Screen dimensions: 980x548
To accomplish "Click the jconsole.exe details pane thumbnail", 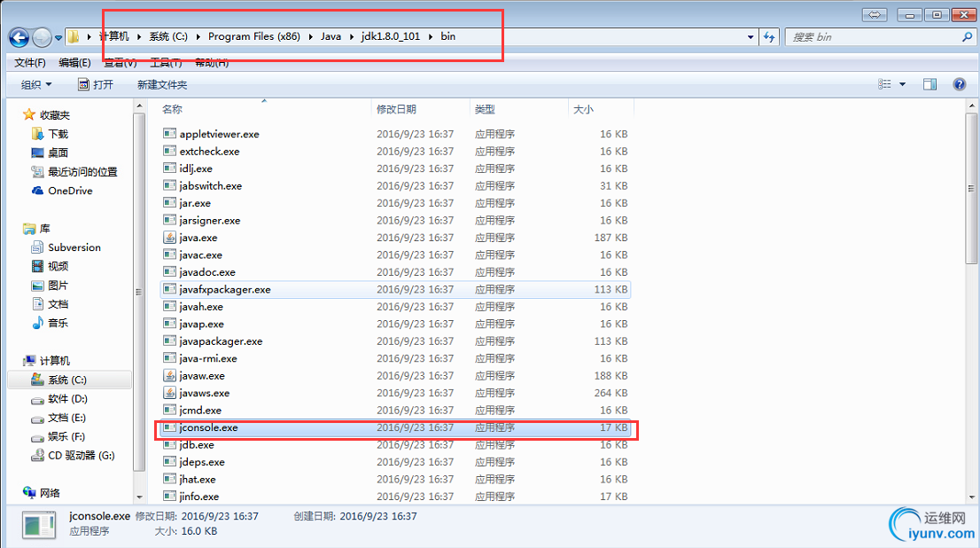I will (x=39, y=525).
